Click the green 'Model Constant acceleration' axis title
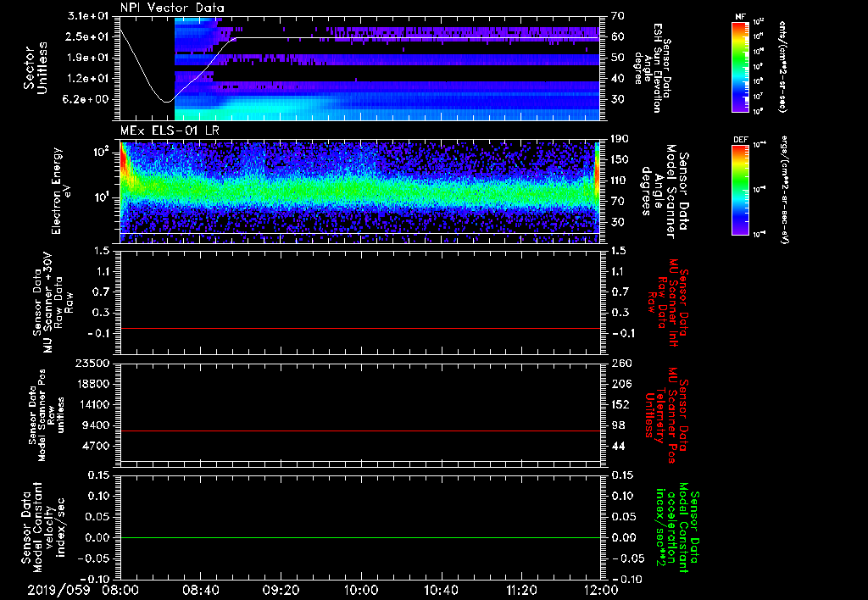The image size is (868, 600). [x=676, y=529]
